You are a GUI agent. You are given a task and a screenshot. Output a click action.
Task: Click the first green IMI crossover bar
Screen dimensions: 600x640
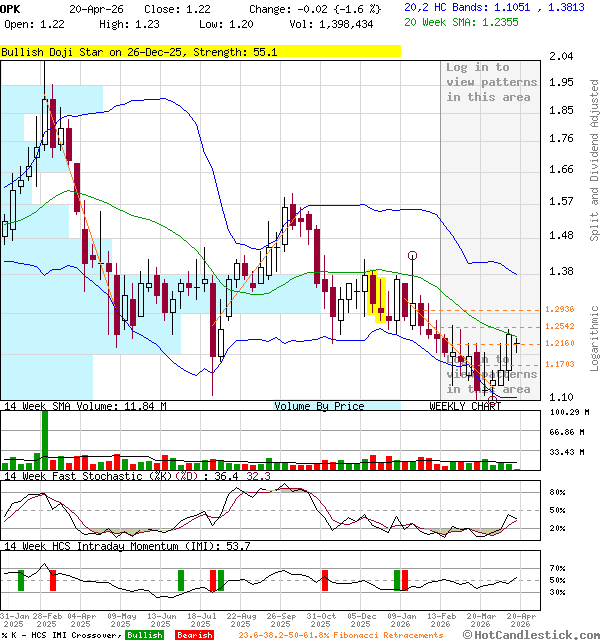pos(21,580)
